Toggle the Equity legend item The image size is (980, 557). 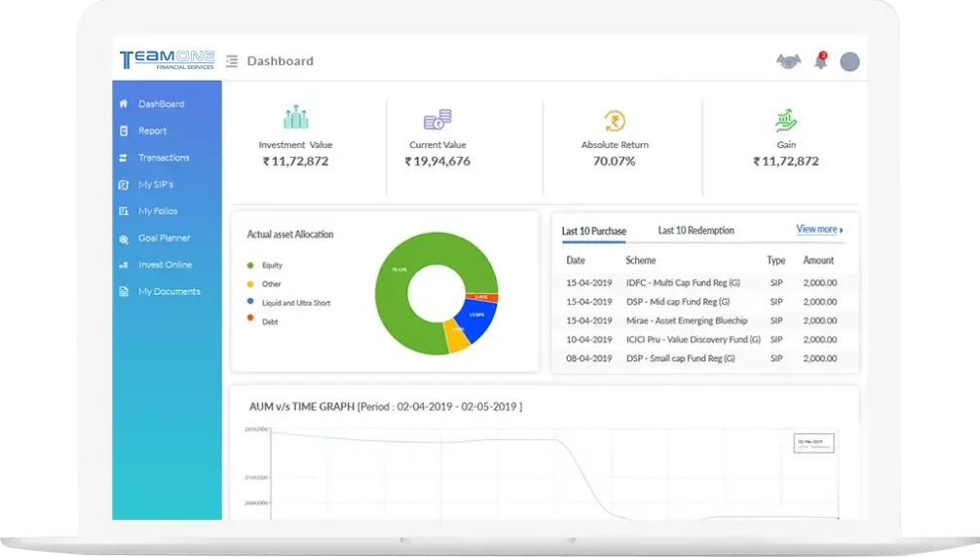tap(271, 265)
